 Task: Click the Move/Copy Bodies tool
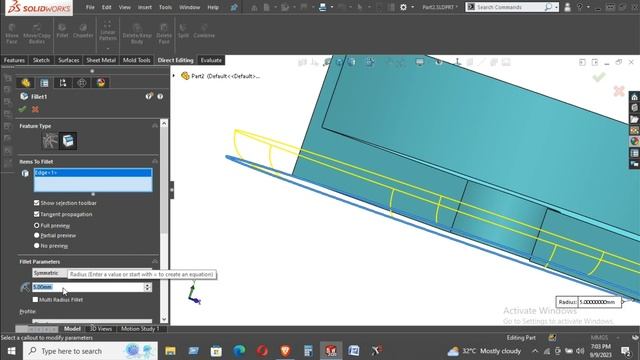point(37,33)
